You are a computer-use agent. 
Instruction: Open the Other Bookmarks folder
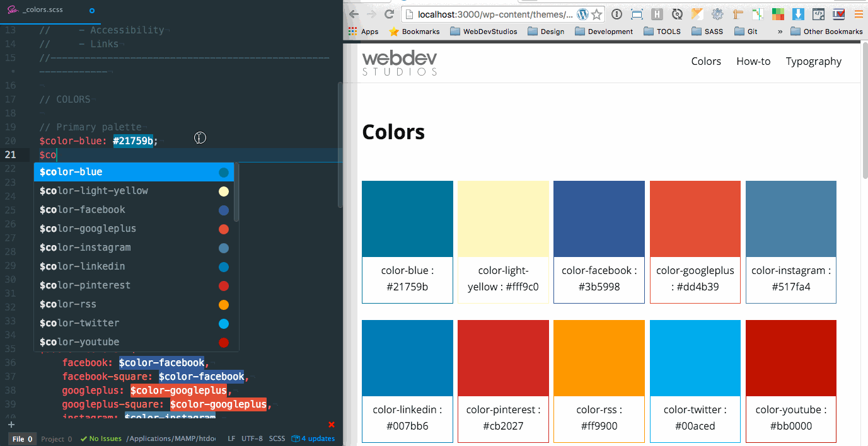(x=826, y=31)
